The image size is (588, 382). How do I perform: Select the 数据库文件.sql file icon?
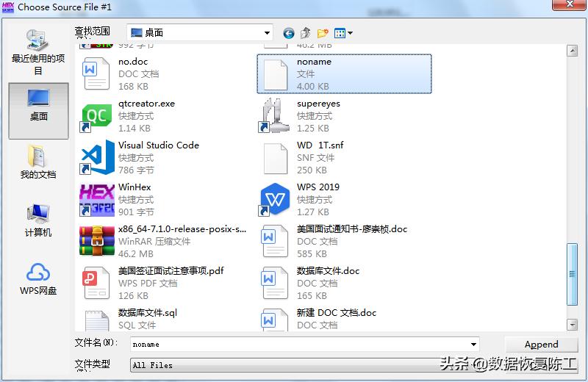[x=97, y=320]
